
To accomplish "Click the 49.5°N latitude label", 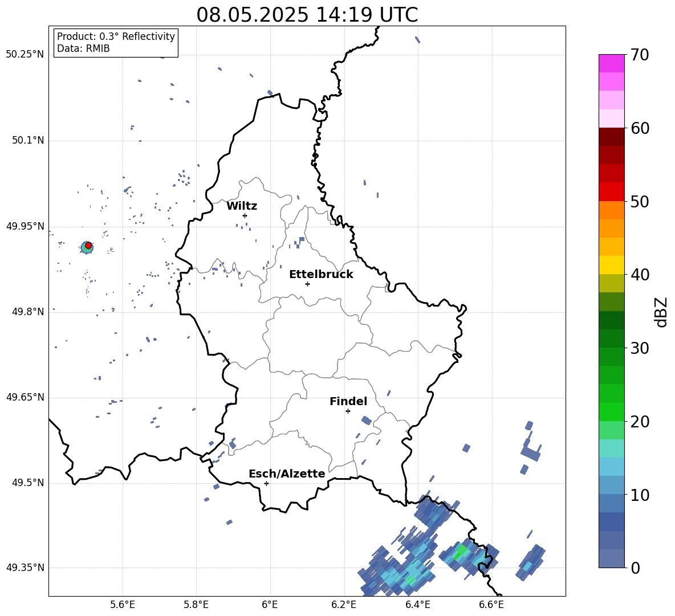I will pyautogui.click(x=28, y=483).
